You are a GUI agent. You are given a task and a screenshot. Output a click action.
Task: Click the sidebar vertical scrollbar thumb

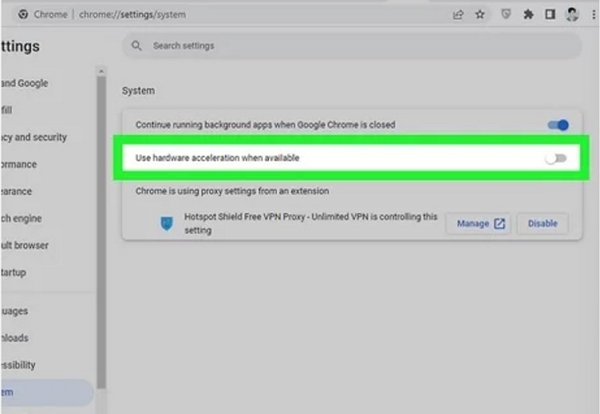(x=101, y=233)
